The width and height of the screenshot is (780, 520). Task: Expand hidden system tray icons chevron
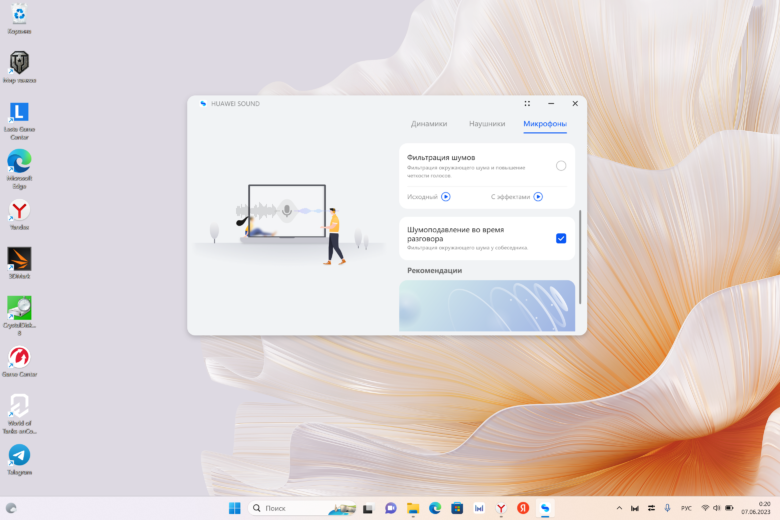coord(619,508)
